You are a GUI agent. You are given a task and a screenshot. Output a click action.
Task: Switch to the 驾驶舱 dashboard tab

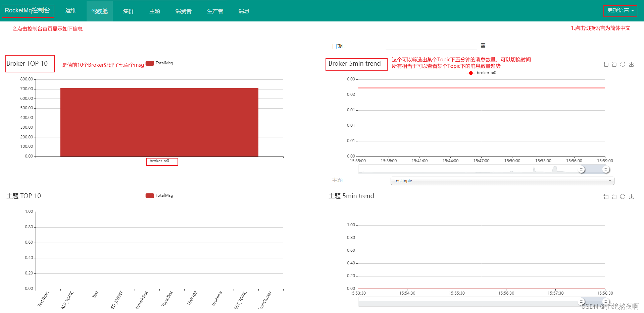coord(100,11)
